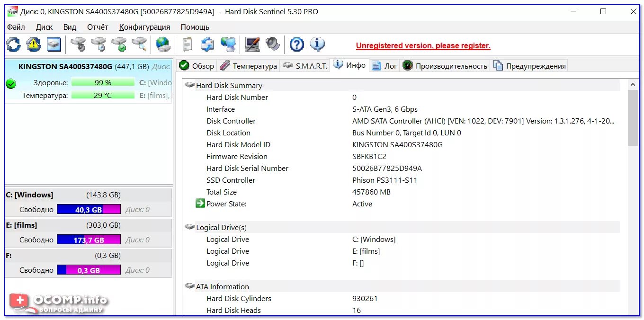Click the globe over disk toolbar icon

tap(163, 45)
